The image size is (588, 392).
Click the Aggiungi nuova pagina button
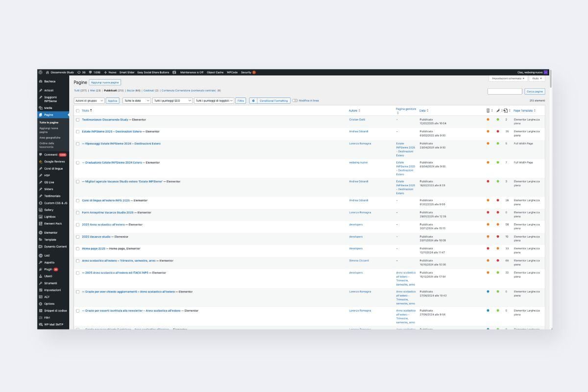coord(104,82)
